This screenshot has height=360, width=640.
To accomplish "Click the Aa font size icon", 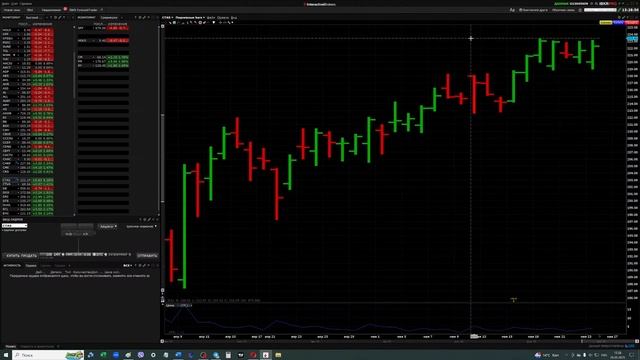I will pyautogui.click(x=512, y=10).
